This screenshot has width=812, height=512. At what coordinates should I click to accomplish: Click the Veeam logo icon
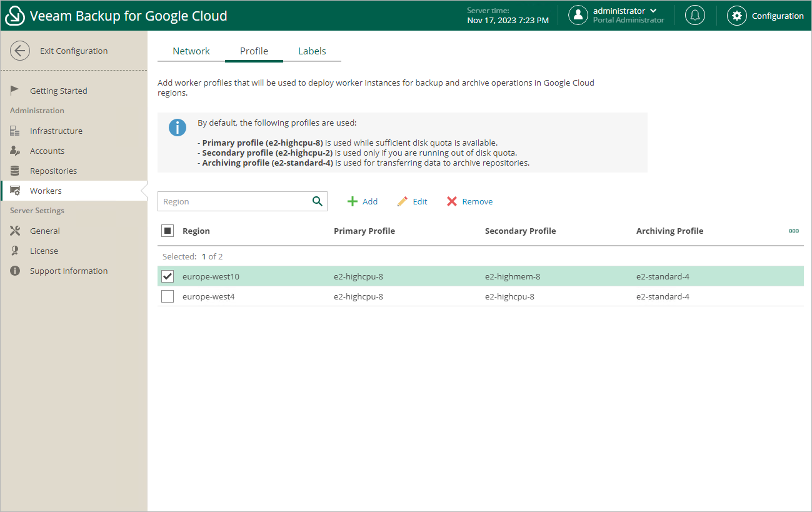point(14,16)
